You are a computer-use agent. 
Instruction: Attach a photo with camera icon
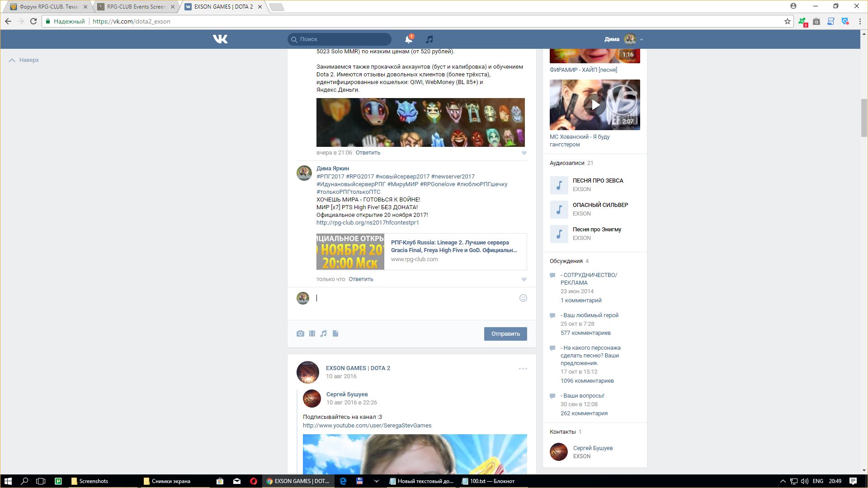click(x=300, y=333)
